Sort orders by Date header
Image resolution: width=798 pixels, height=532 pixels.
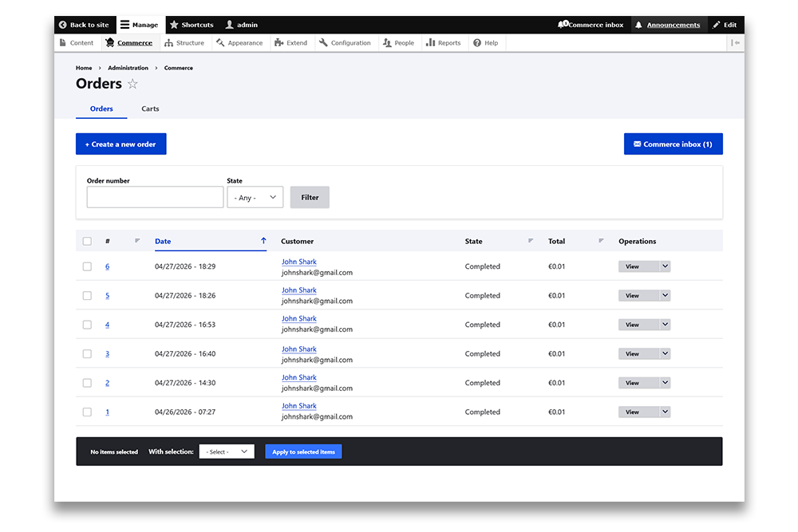tap(163, 242)
